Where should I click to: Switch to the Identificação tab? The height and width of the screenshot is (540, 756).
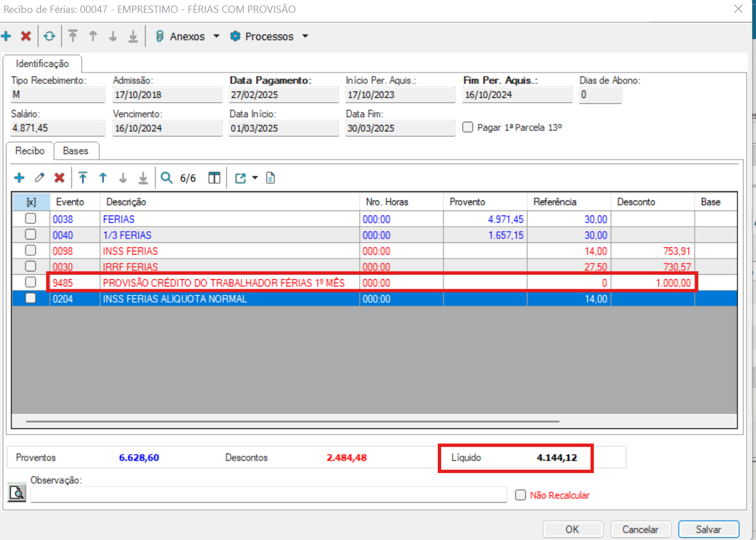42,64
